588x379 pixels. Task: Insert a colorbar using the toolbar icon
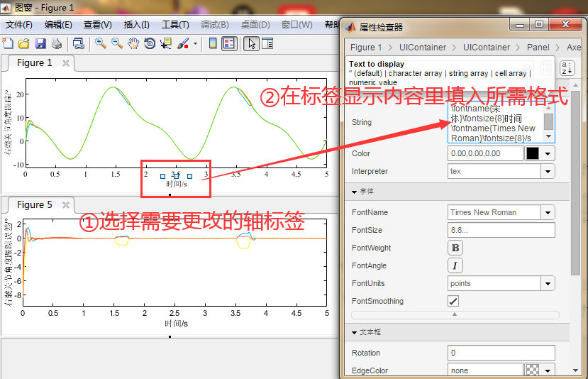pyautogui.click(x=213, y=43)
